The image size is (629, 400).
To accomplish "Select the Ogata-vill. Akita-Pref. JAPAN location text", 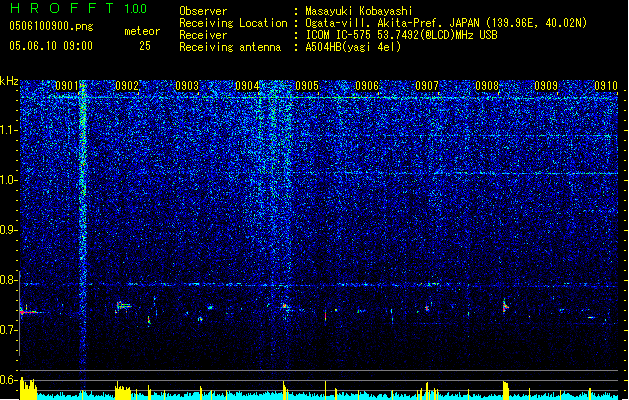I will coord(446,23).
